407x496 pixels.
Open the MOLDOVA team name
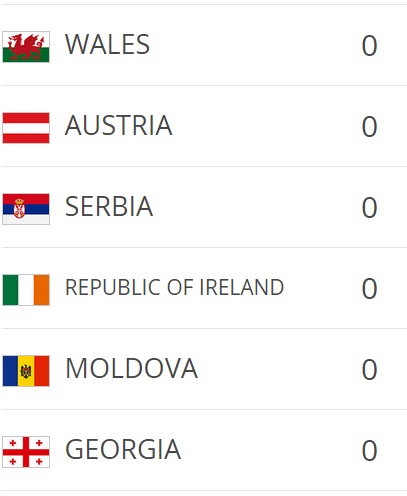tap(131, 368)
